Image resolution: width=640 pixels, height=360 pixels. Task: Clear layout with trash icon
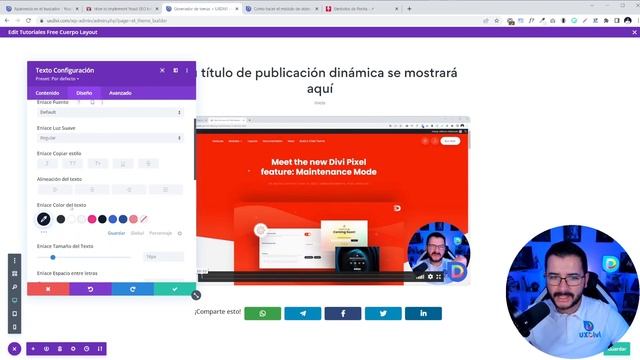[60, 349]
